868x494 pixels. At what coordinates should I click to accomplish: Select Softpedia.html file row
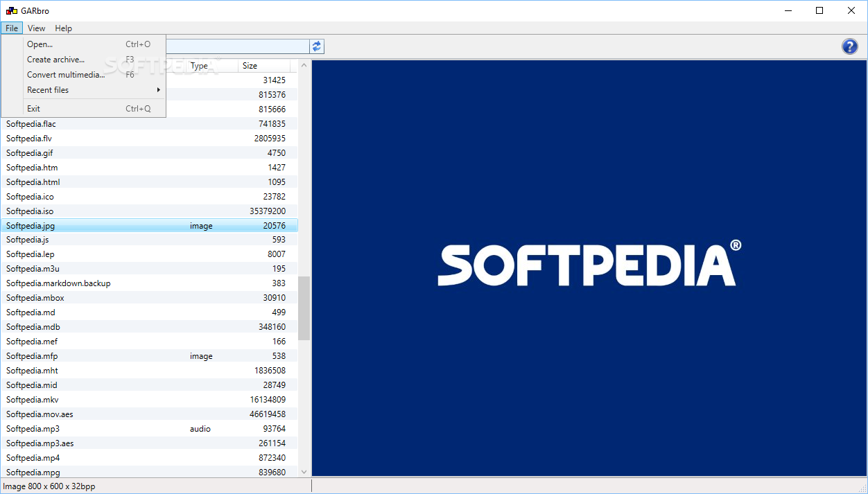[x=149, y=182]
